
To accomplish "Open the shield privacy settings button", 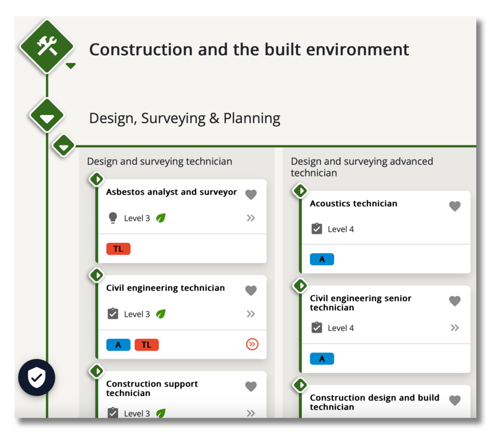I will pyautogui.click(x=36, y=377).
